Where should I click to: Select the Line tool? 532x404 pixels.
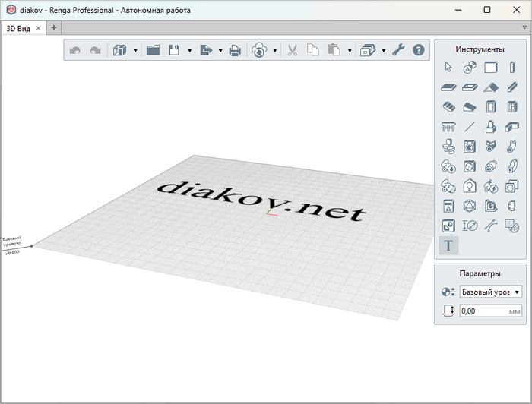tap(470, 126)
